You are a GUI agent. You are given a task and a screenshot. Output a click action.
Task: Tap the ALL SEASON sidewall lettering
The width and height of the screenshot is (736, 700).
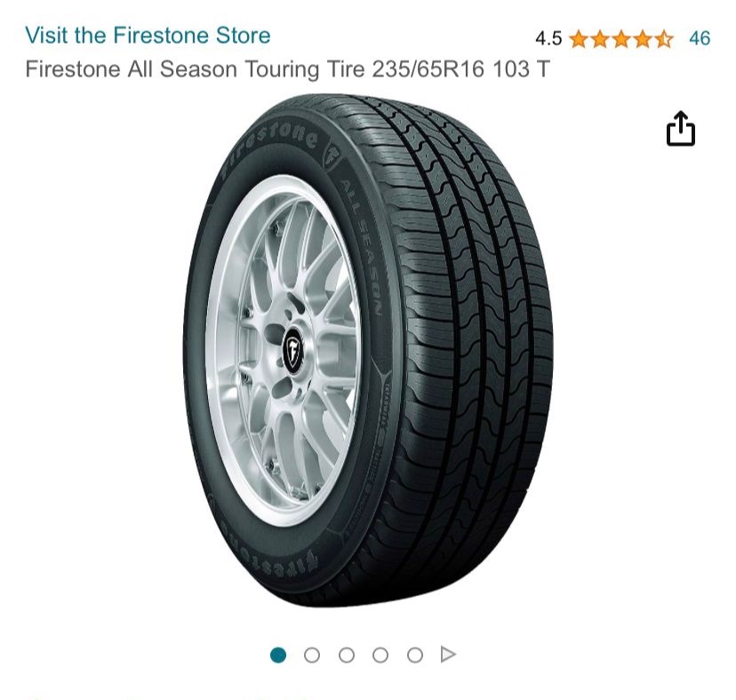tap(363, 246)
